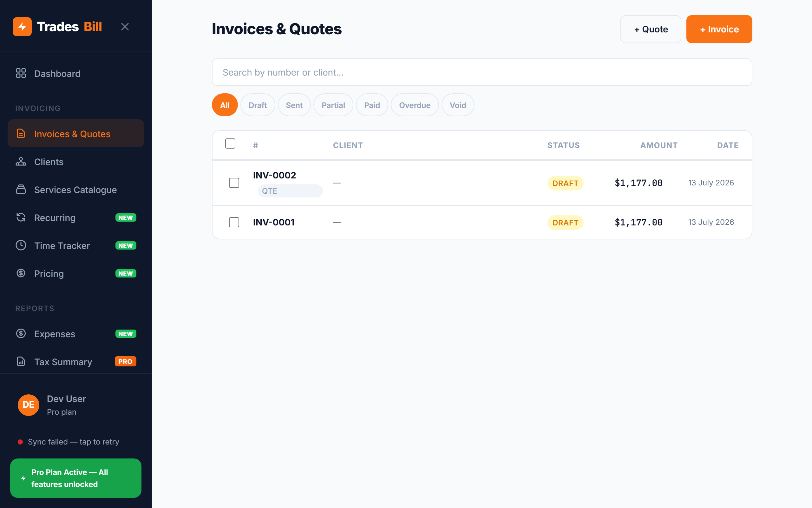Open Clients in the sidebar
Viewport: 812px width, 508px height.
point(76,162)
